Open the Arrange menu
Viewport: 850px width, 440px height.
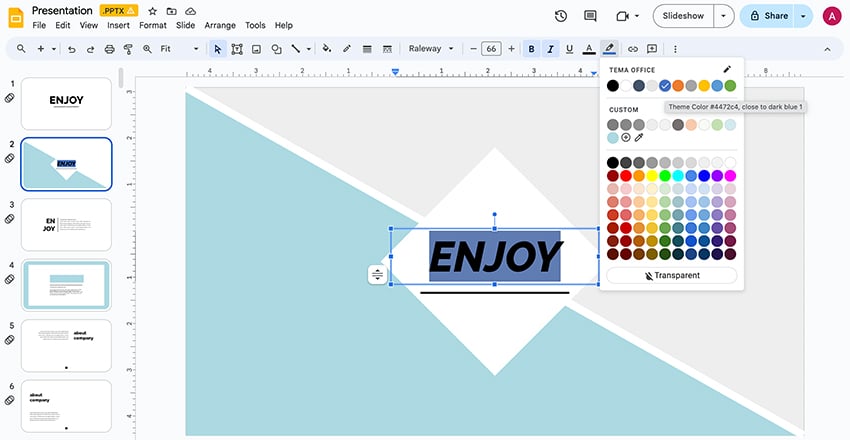tap(220, 25)
